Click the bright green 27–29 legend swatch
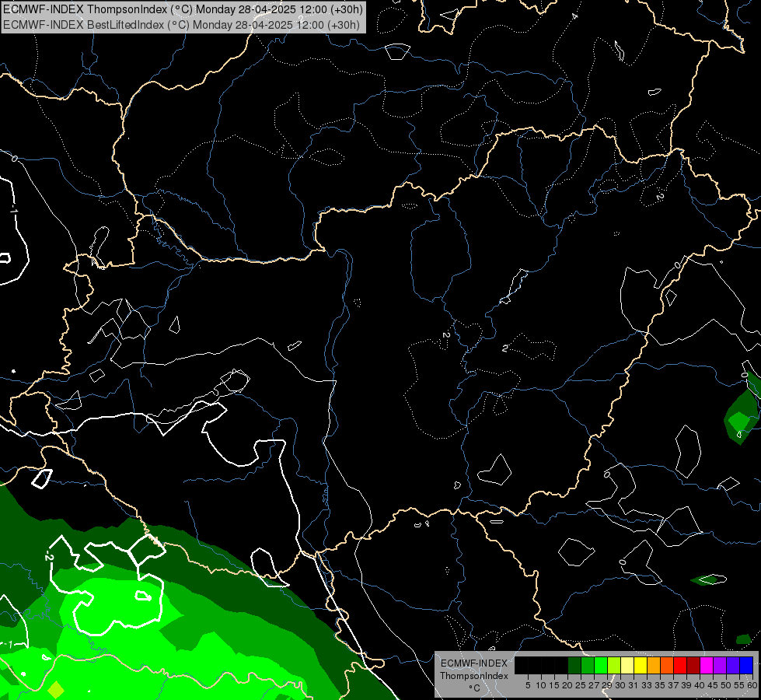The height and width of the screenshot is (700, 761). (601, 666)
